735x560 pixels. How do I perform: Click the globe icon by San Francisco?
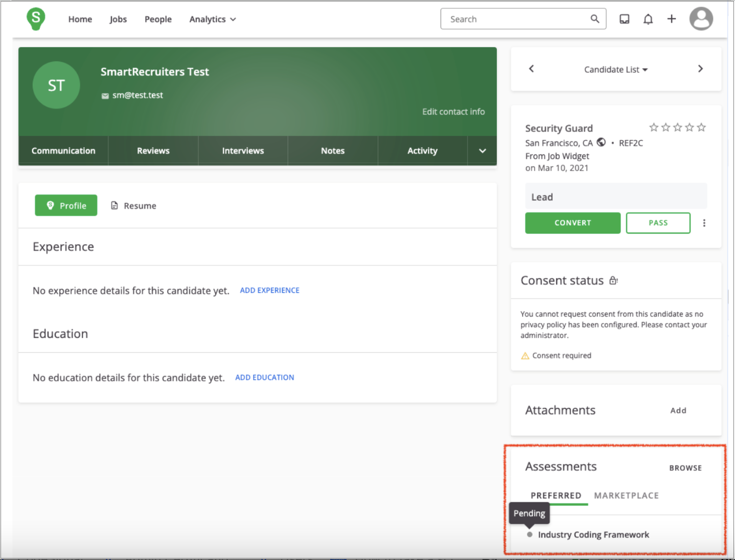point(601,143)
